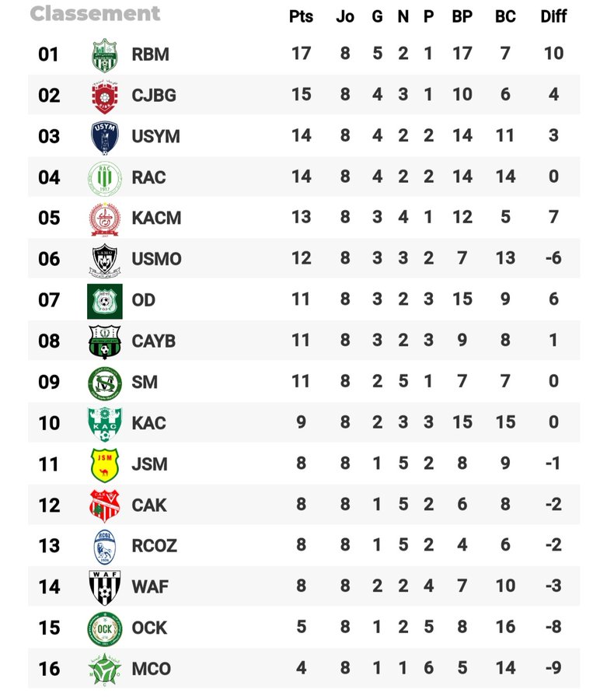Screen dimensions: 607x700
Task: Select the CAK row rank number 12
Action: (49, 506)
